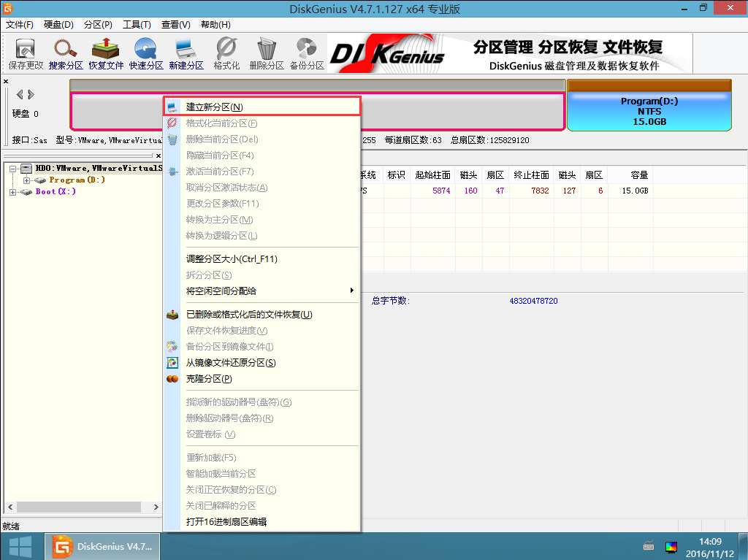Choose 建立新分区(N) from context menu
748x560 pixels.
pos(262,107)
